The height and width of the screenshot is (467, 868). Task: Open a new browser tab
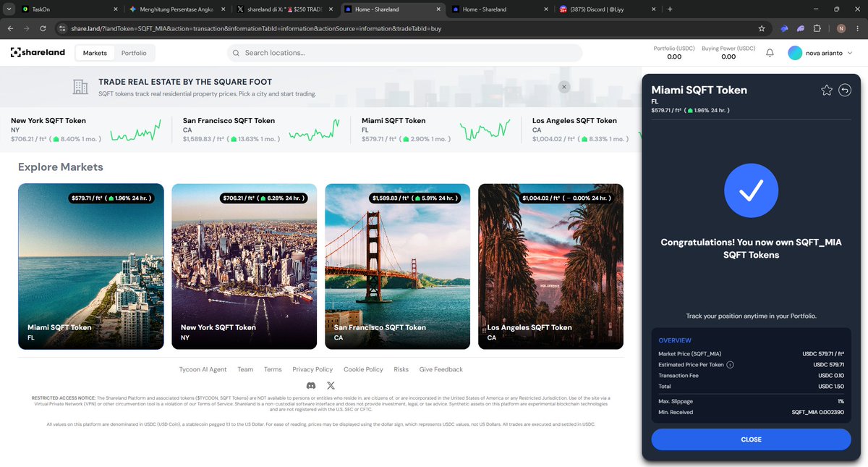pos(670,9)
